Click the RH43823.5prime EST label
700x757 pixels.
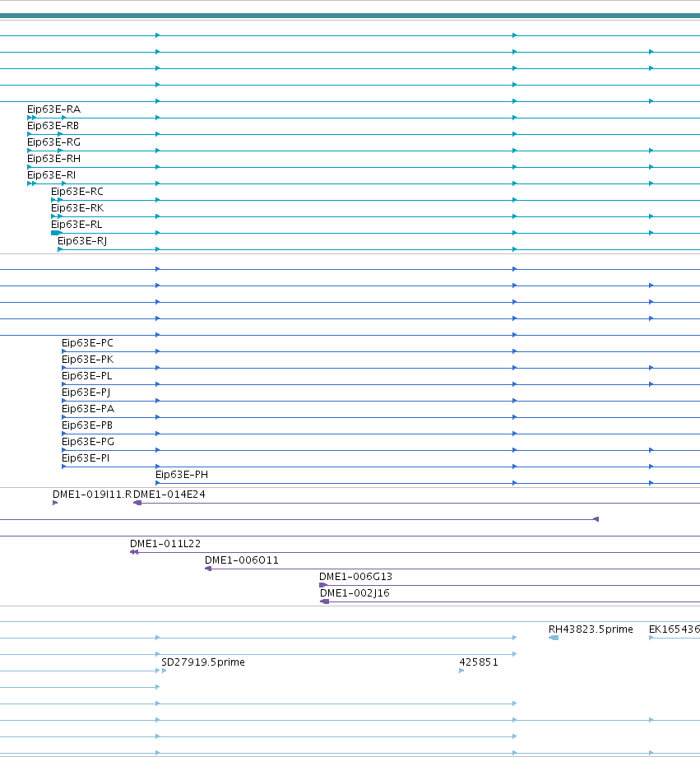(591, 629)
